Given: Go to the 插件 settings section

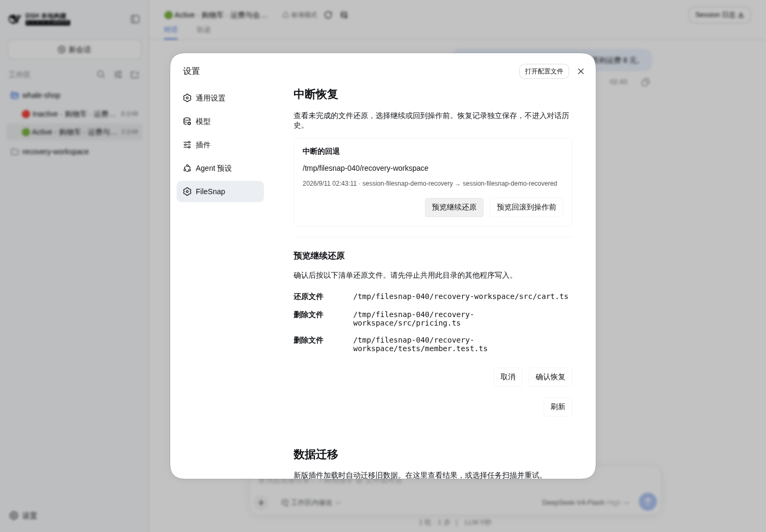Looking at the screenshot, I should [x=220, y=145].
